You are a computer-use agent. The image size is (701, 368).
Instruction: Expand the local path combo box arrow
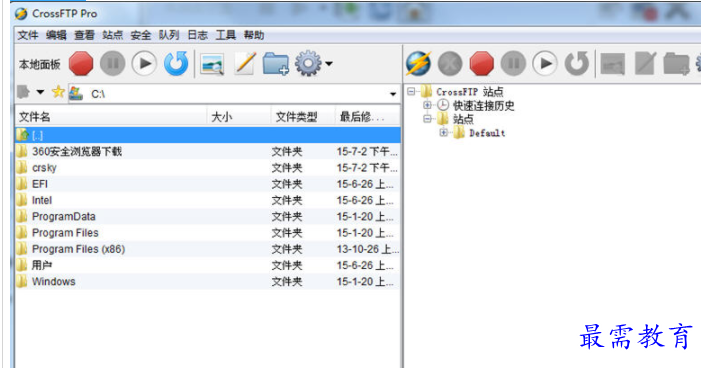(393, 94)
